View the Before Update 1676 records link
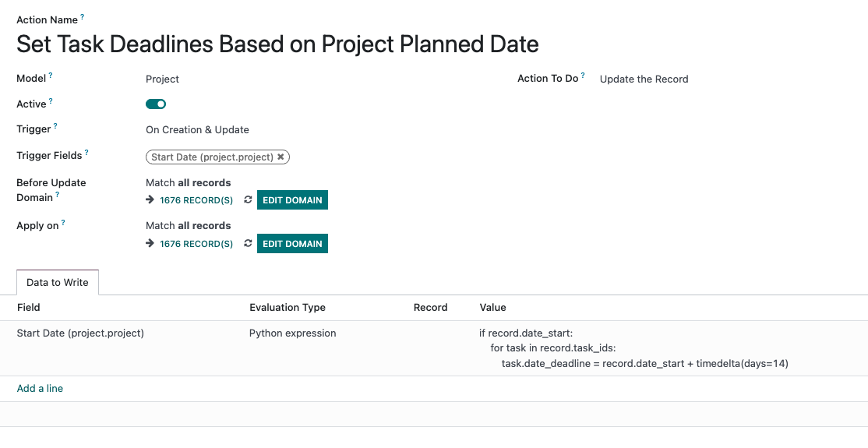 click(196, 200)
